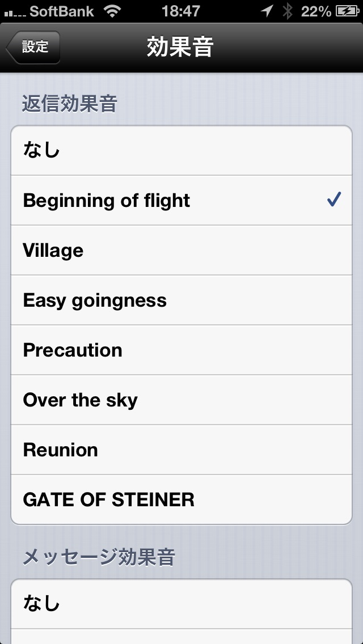Tap the 効果音 navigation title
Viewport: 363px width, 644px height.
180,48
